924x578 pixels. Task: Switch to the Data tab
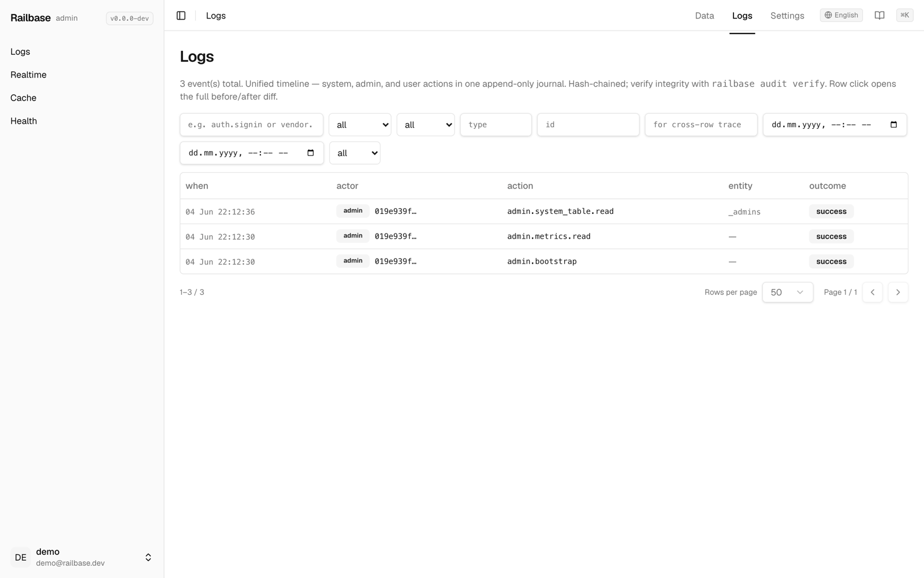click(x=704, y=16)
